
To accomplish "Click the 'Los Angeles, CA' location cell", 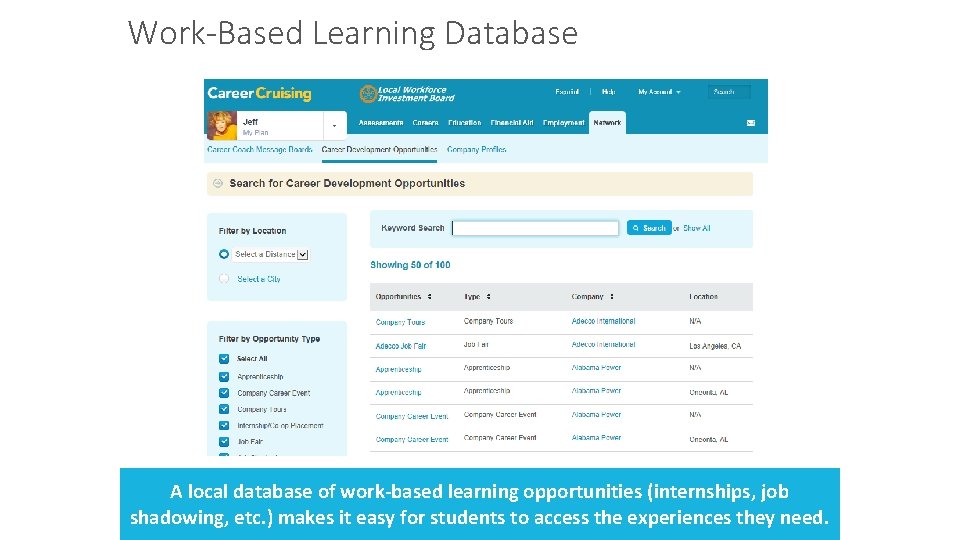I will (x=715, y=346).
